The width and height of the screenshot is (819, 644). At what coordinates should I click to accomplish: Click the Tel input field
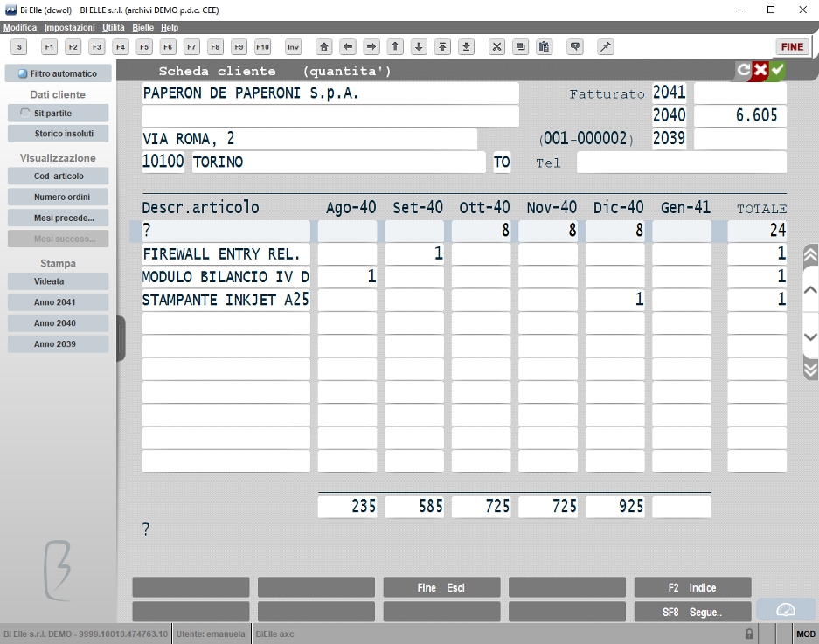[682, 163]
